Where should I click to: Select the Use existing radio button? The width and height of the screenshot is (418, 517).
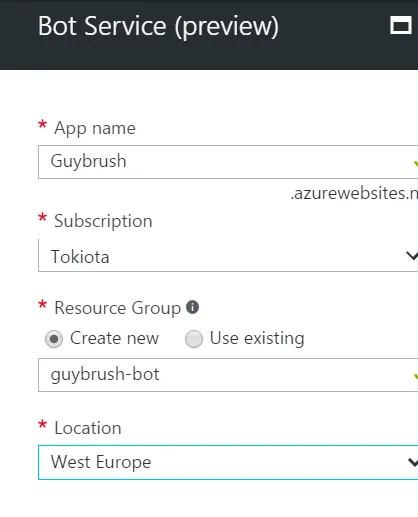click(194, 339)
